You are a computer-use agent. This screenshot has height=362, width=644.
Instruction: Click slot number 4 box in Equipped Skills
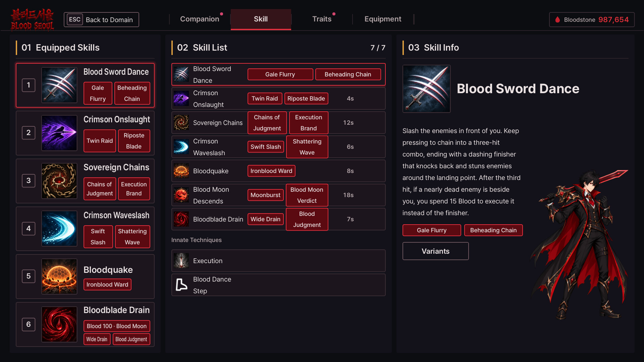click(x=29, y=229)
